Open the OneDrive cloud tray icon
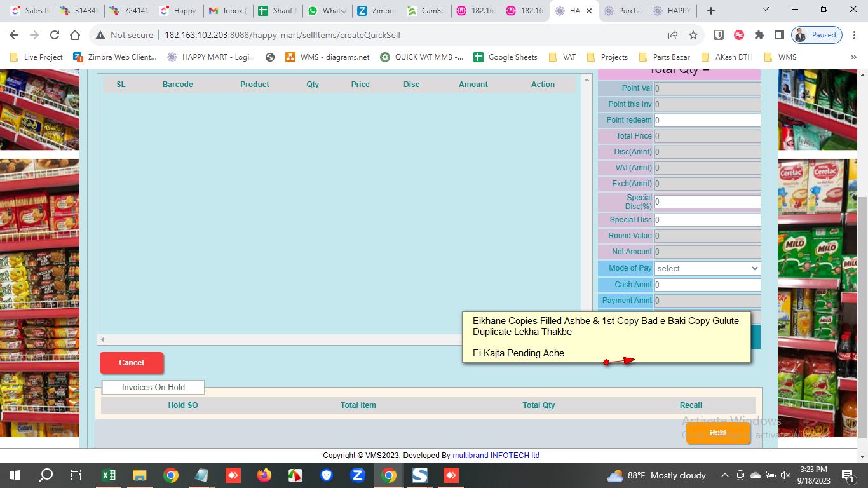The height and width of the screenshot is (488, 868). click(756, 475)
